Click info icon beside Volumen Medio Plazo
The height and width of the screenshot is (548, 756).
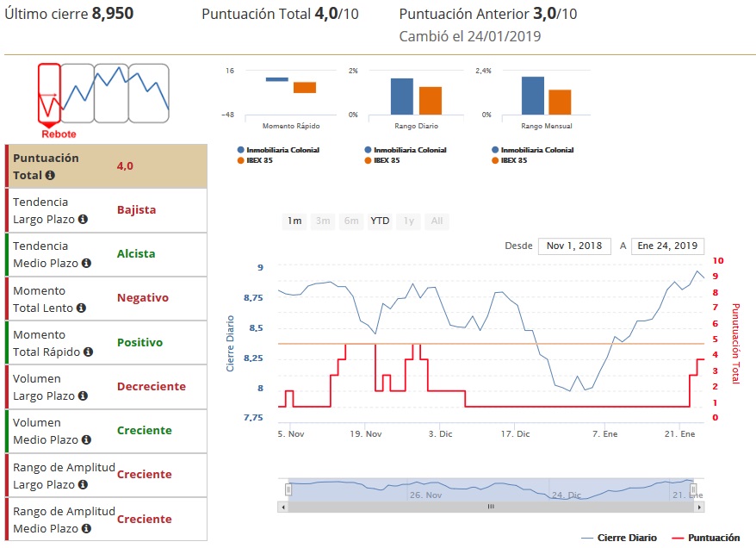[x=85, y=440]
